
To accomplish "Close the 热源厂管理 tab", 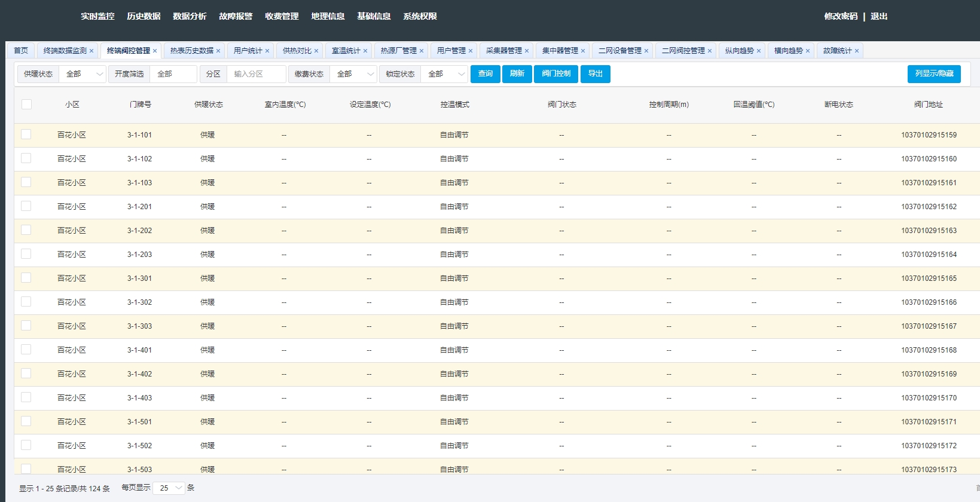I will [422, 51].
